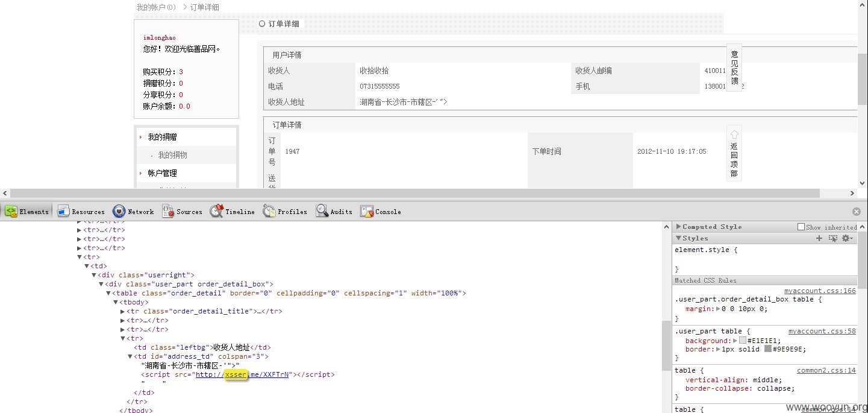Add a new style rule with plus icon
This screenshot has height=413, width=868.
(x=819, y=238)
